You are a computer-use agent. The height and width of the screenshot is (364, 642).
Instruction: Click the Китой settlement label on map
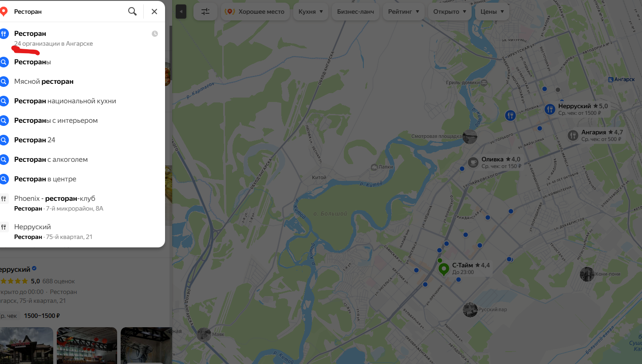point(319,177)
